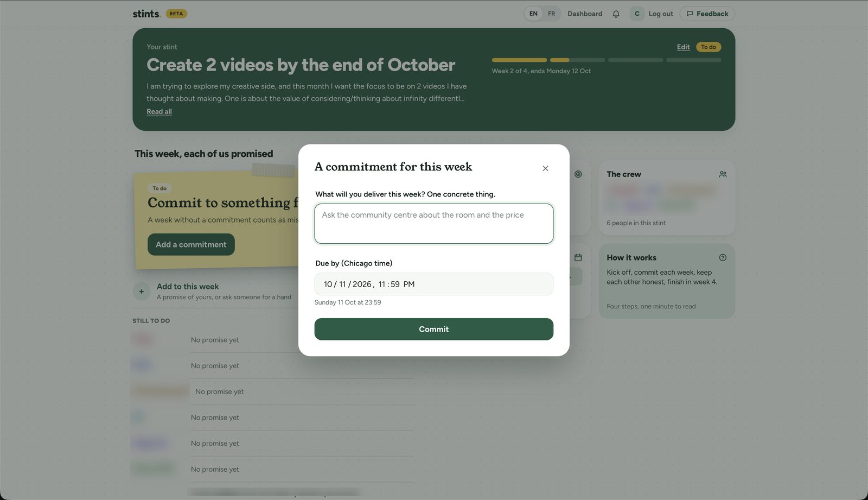The width and height of the screenshot is (868, 500).
Task: Click the user avatar C
Action: (x=637, y=14)
